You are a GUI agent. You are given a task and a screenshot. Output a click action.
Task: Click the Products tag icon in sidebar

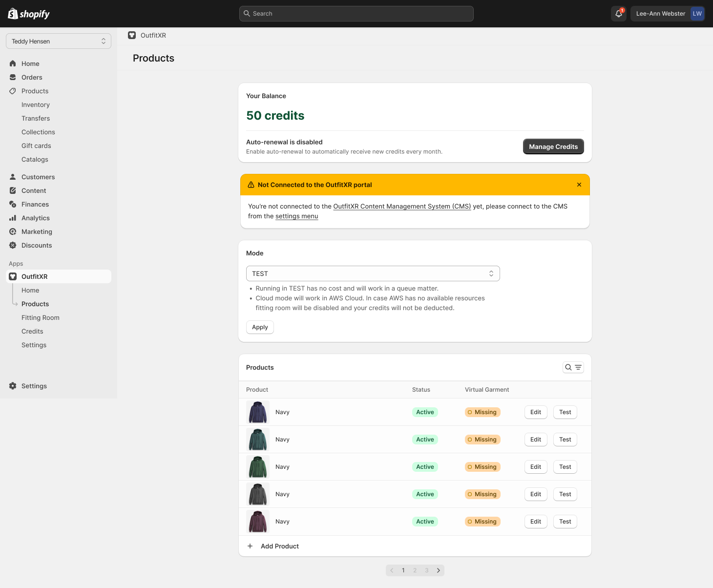(13, 91)
